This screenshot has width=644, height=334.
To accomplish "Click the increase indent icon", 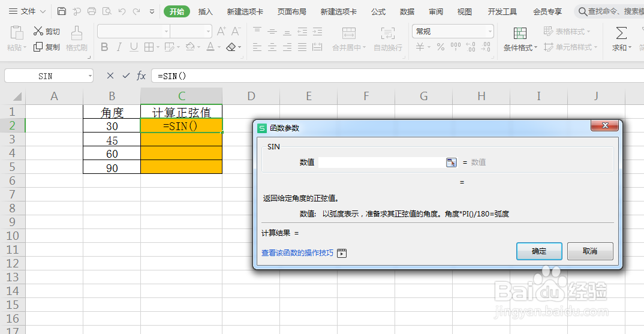I will click(x=317, y=31).
